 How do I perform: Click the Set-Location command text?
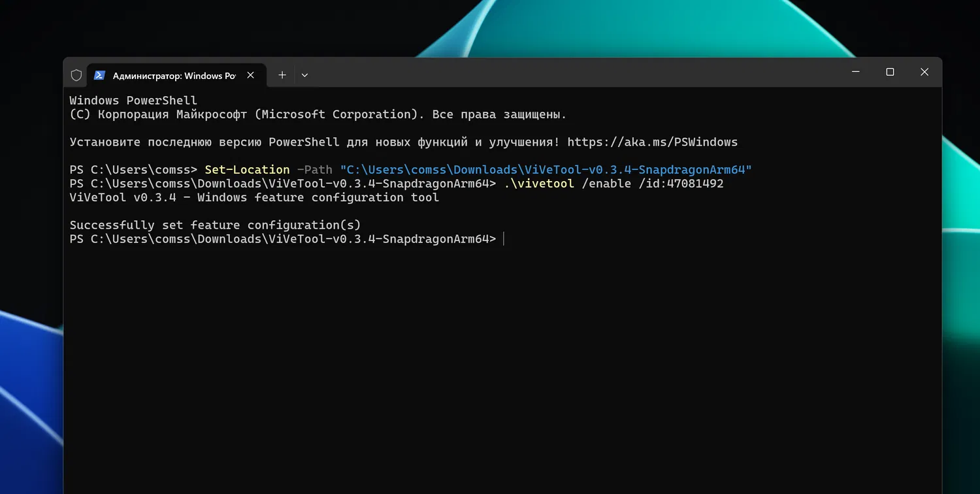click(x=247, y=170)
